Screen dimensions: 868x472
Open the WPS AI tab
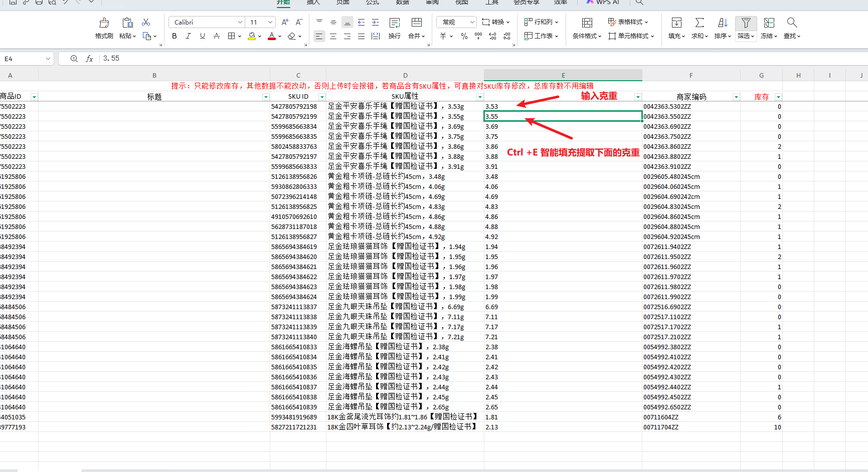pos(603,3)
